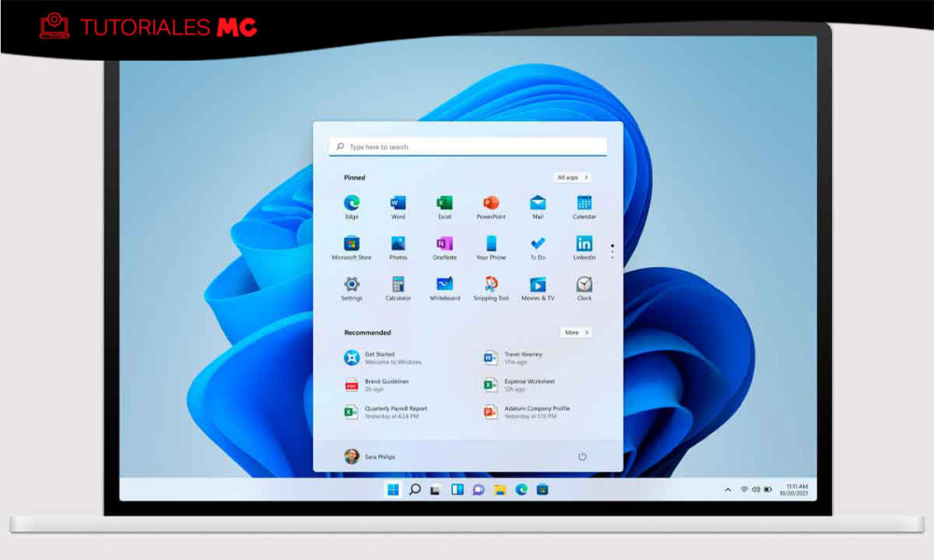Open the Snipping Tool
Image resolution: width=934 pixels, height=560 pixels.
pos(491,284)
